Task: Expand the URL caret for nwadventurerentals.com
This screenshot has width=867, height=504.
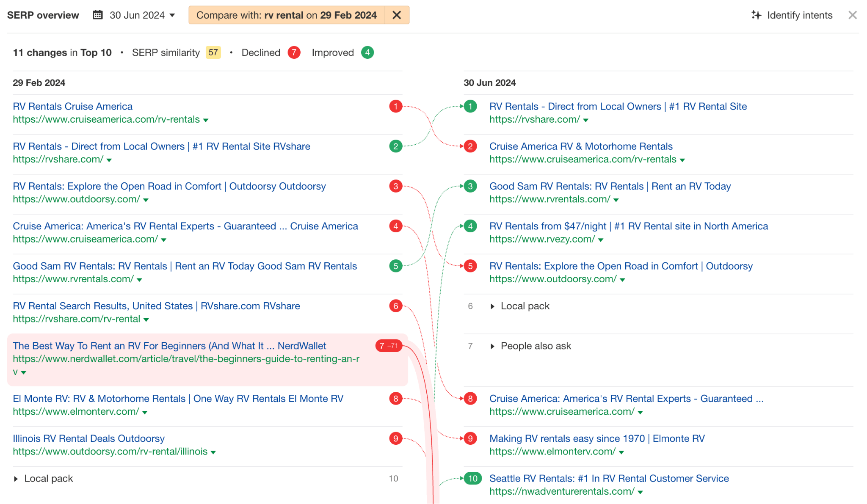Action: pos(640,492)
